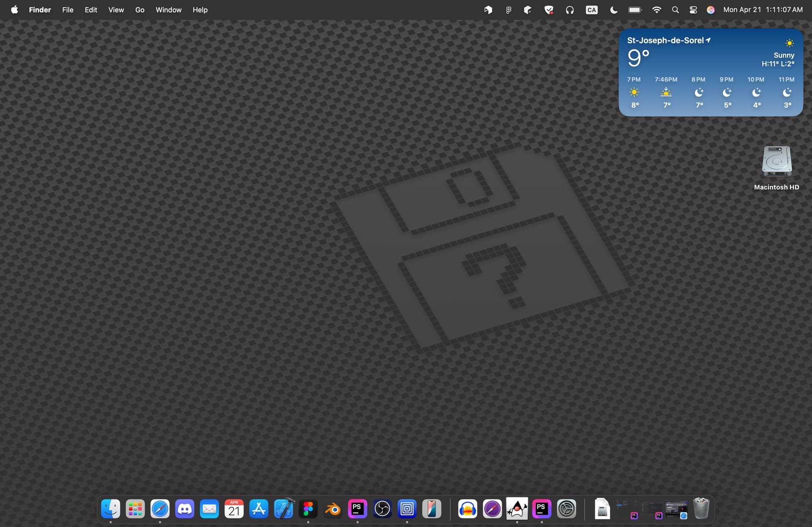Open Figma in the Dock
The width and height of the screenshot is (812, 527).
(x=308, y=509)
